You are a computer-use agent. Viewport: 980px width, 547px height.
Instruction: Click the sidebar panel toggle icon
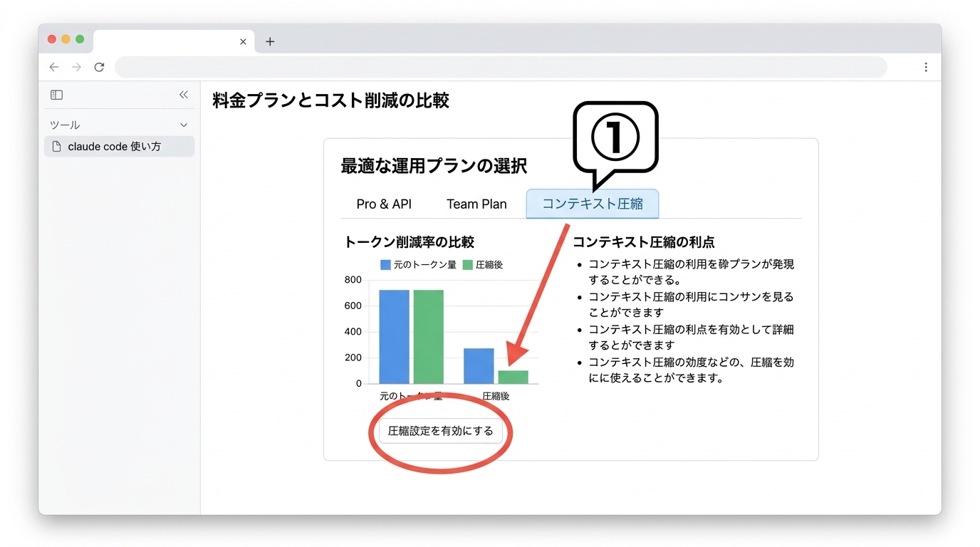click(x=56, y=95)
